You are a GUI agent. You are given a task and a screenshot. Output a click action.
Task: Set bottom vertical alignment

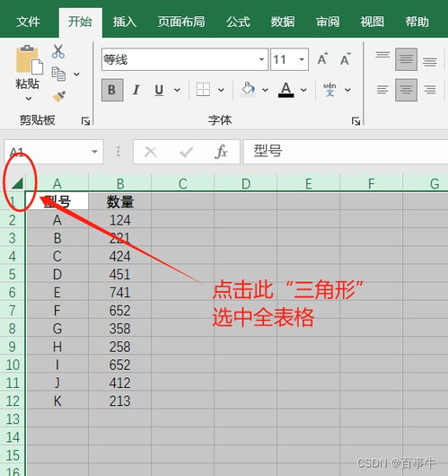click(x=430, y=62)
